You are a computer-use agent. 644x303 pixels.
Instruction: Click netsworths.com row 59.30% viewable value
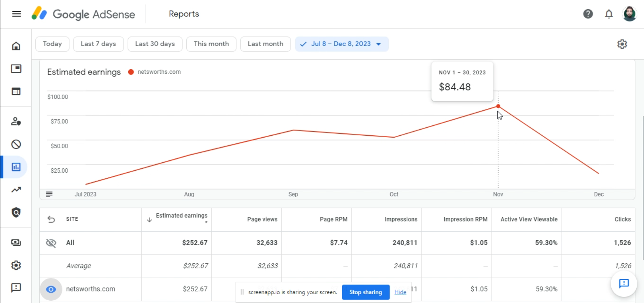pyautogui.click(x=547, y=289)
